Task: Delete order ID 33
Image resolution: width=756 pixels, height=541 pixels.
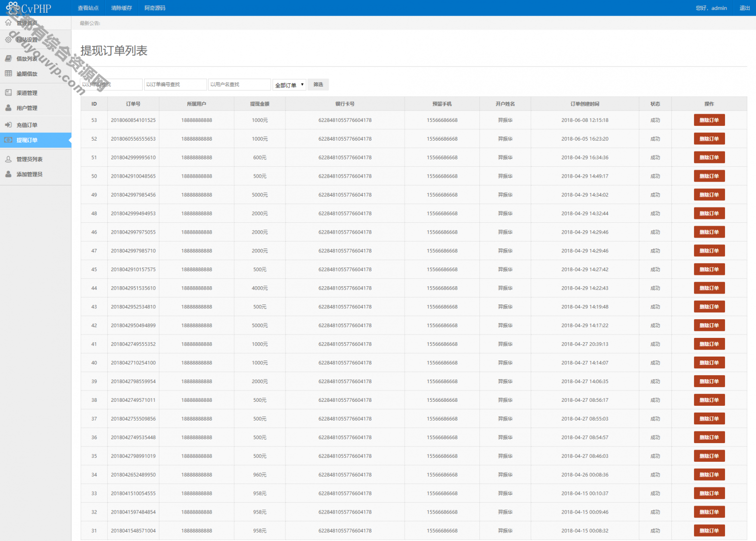Action: [x=709, y=494]
